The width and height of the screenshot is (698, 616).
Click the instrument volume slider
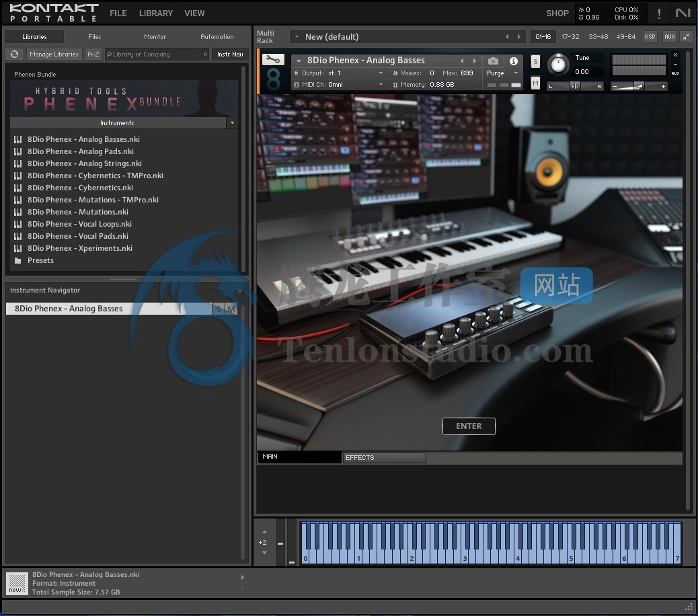click(639, 86)
